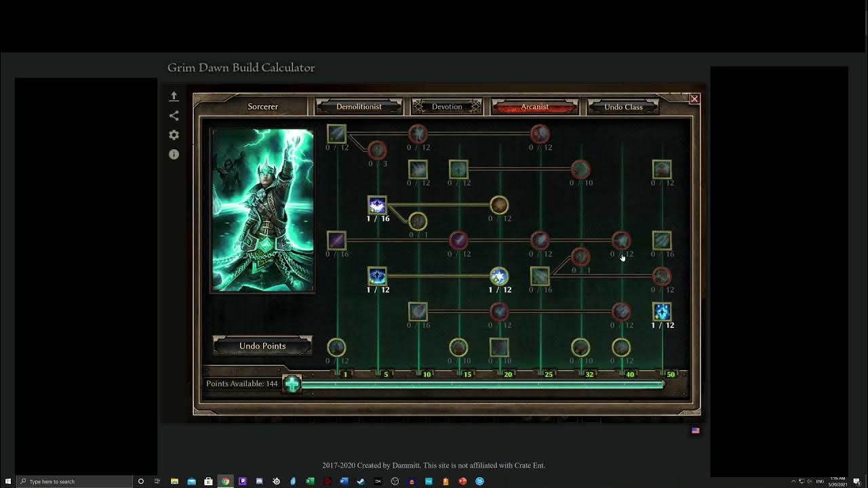Click the language flag icon
Screen dimensions: 868x488
tap(695, 430)
